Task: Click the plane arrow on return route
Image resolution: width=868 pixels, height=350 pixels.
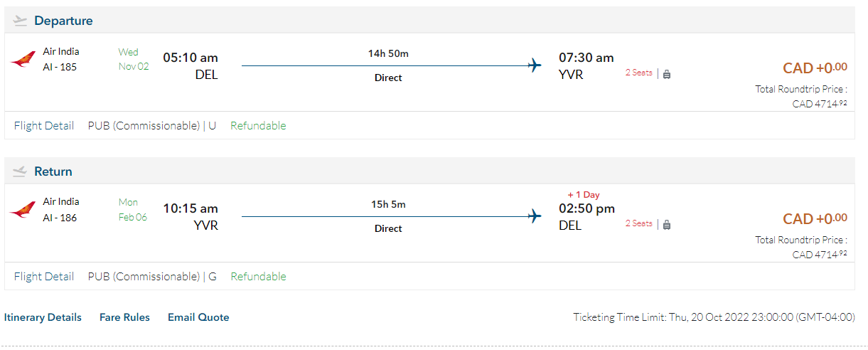Action: [535, 217]
